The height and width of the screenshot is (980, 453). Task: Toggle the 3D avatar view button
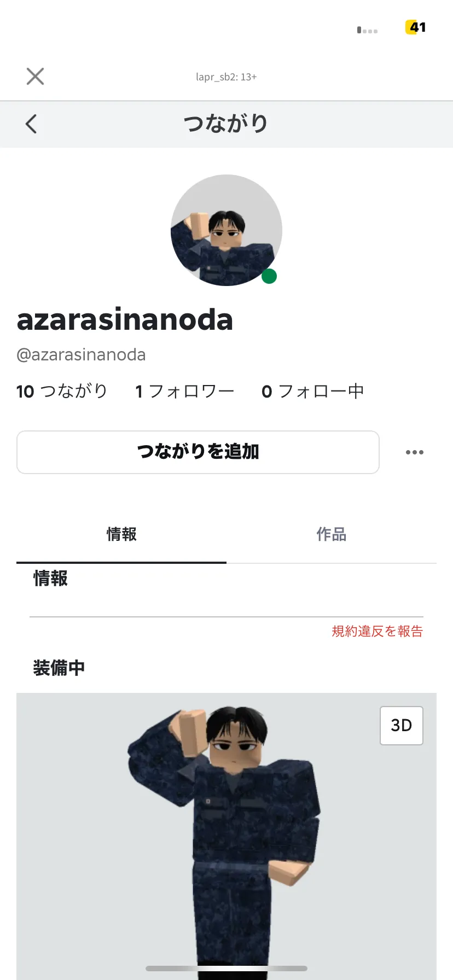click(x=402, y=725)
